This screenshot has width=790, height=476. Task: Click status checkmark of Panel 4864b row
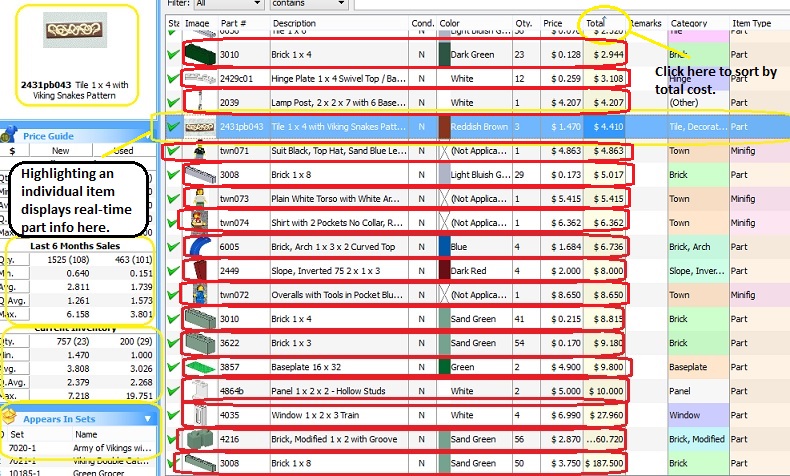173,391
